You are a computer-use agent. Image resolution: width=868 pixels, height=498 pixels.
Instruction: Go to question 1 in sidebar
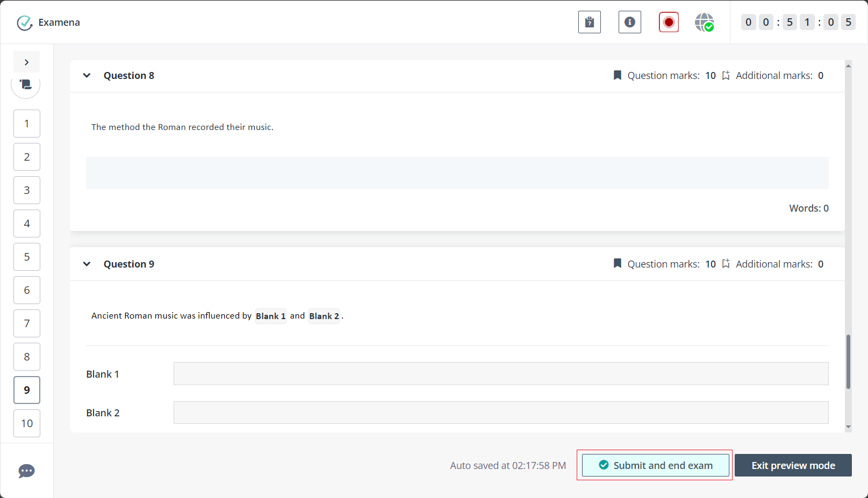tap(27, 124)
